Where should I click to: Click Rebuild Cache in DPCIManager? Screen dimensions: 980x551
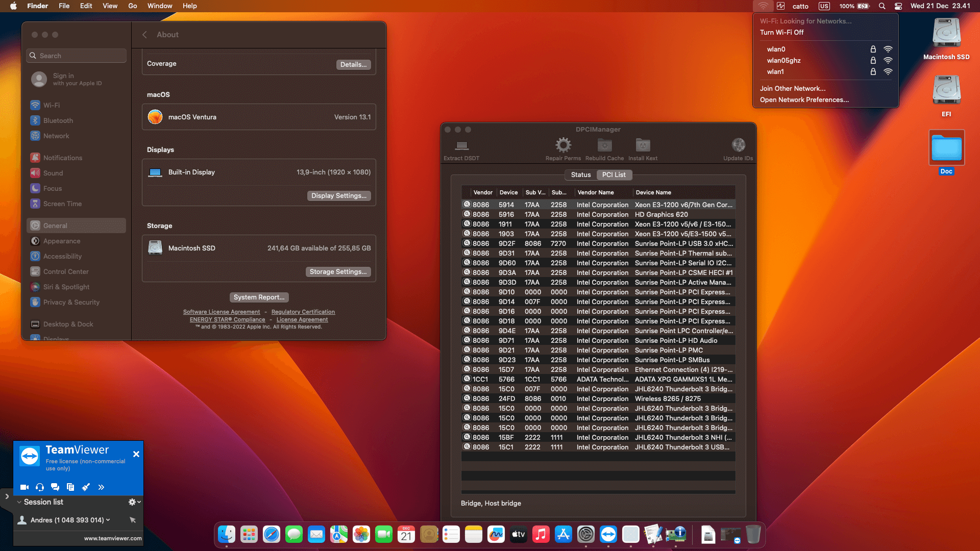tap(604, 149)
